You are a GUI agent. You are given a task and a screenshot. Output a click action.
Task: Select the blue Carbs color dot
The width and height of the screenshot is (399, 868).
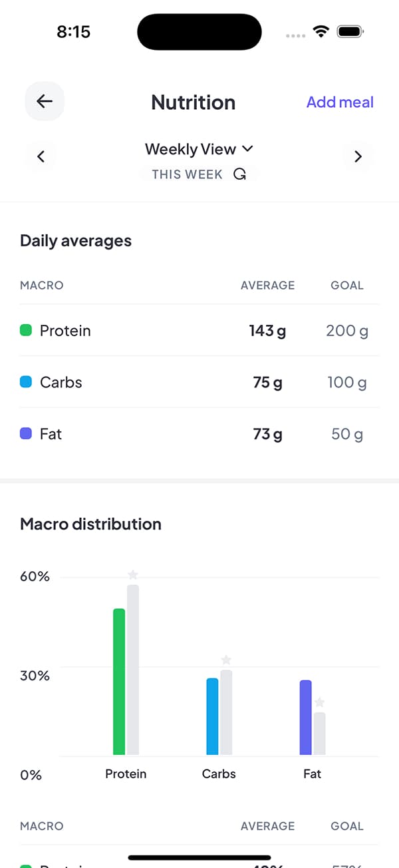tap(25, 382)
